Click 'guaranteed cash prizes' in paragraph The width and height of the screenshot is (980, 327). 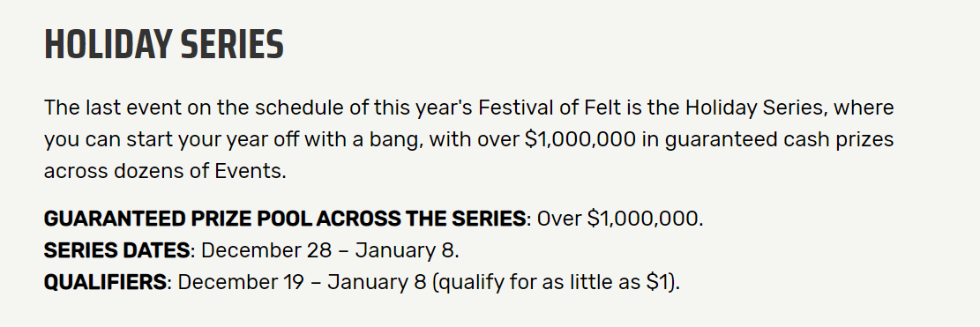780,139
